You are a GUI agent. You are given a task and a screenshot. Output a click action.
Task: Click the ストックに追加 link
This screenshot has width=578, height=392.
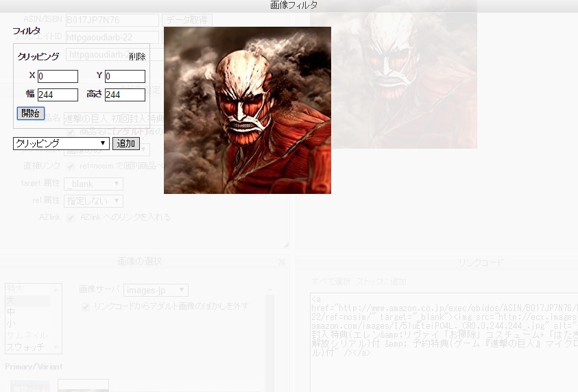(x=381, y=282)
